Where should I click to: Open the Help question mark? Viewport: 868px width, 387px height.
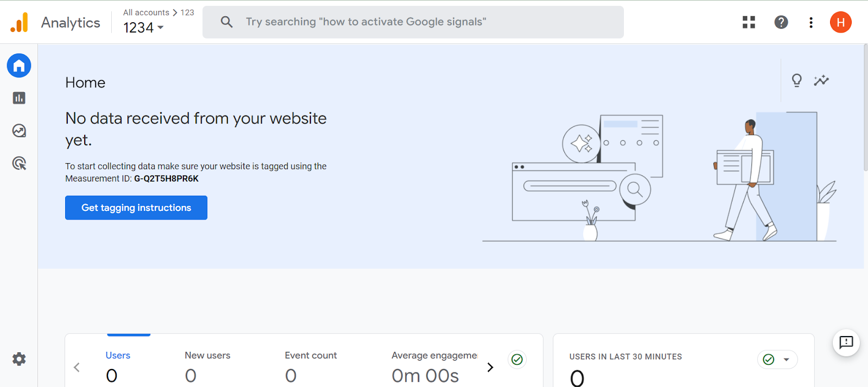781,22
